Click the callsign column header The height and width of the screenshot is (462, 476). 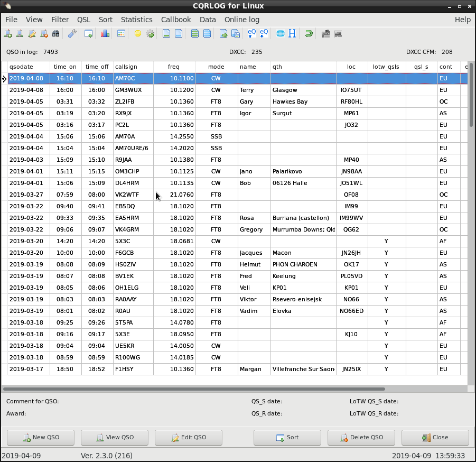133,67
